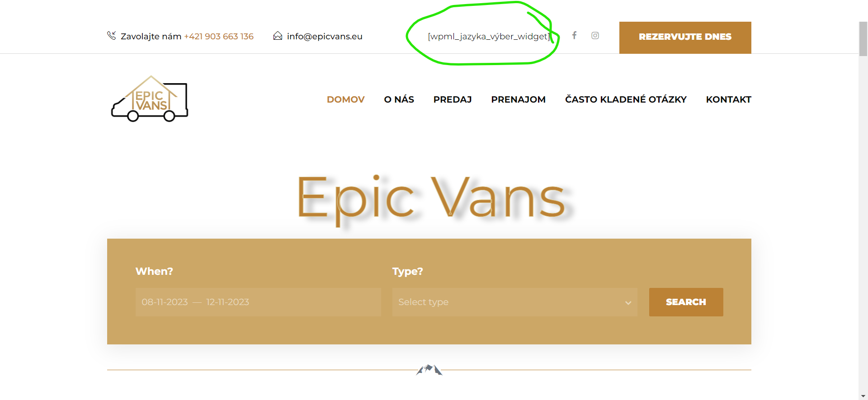Expand the Select type dropdown

(x=514, y=302)
